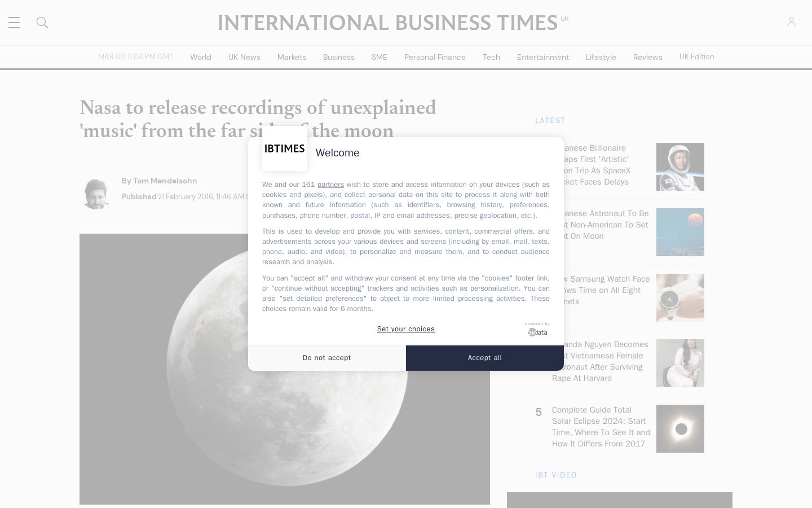Open the Markets section
The image size is (812, 508).
[292, 57]
